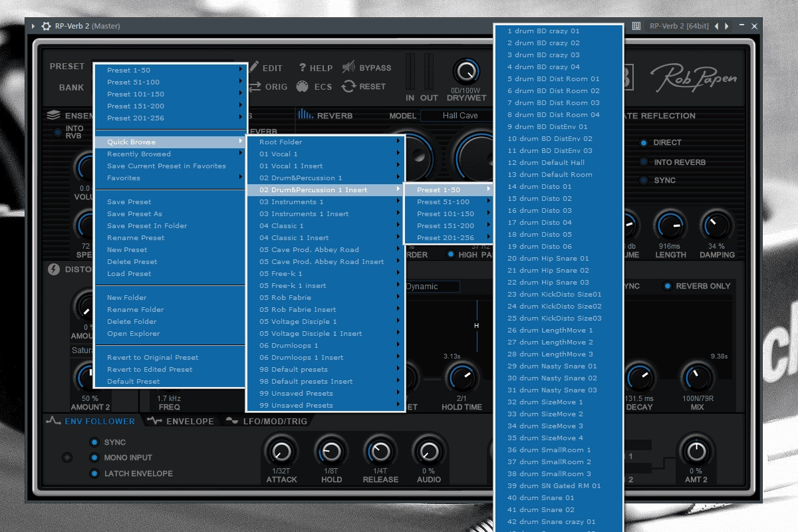Viewport: 798px width, 532px height.
Task: Toggle the HIGH PASS option
Action: pos(451,254)
